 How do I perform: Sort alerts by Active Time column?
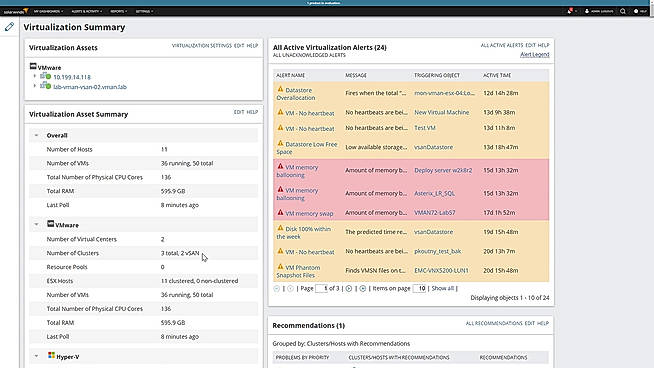(x=497, y=75)
